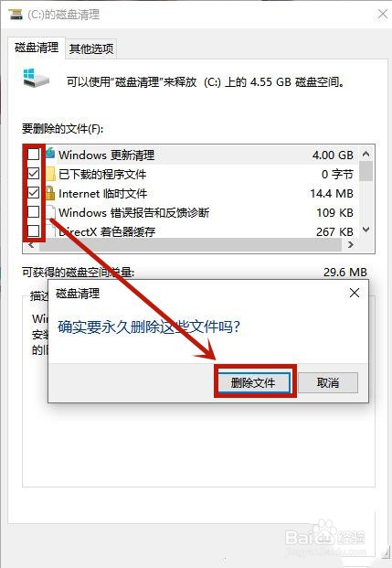Click the disk drive icon beside description

[x=37, y=78]
